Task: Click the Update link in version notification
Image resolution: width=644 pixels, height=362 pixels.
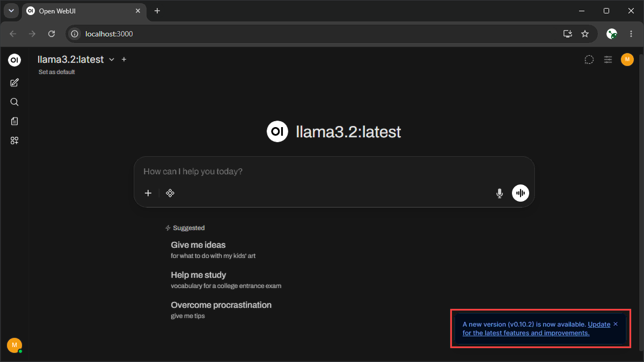Action: 599,324
